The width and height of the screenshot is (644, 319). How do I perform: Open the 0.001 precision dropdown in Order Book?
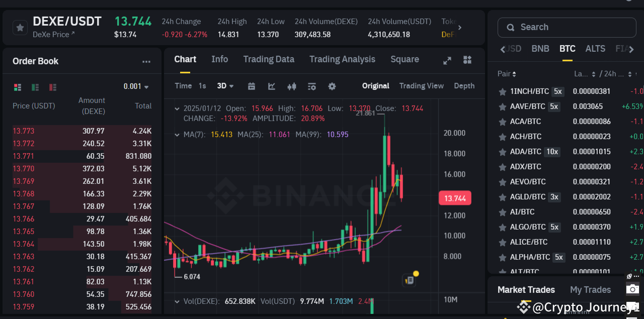tap(136, 86)
